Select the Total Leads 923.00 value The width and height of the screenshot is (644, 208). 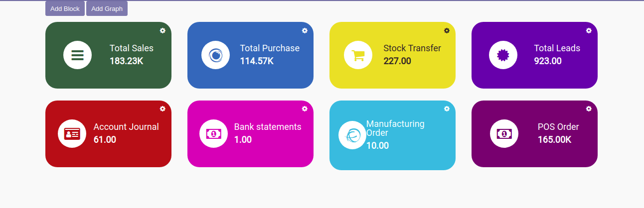click(x=548, y=61)
